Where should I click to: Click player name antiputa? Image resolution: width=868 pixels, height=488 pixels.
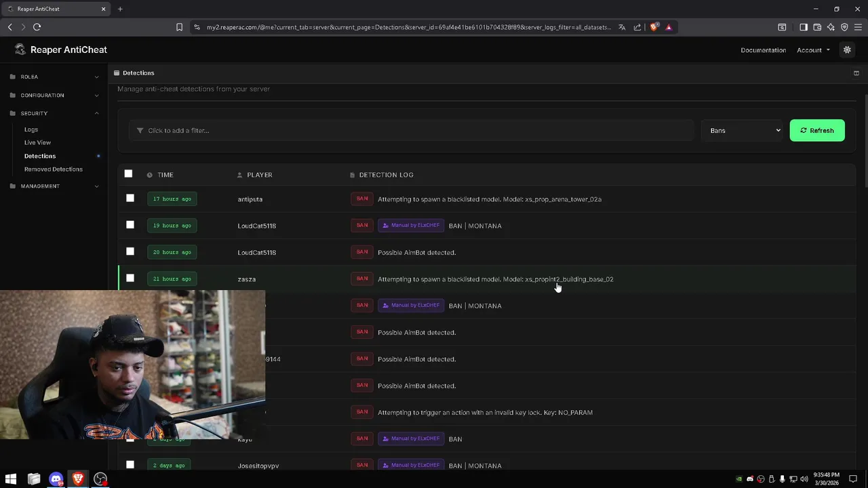tap(250, 199)
